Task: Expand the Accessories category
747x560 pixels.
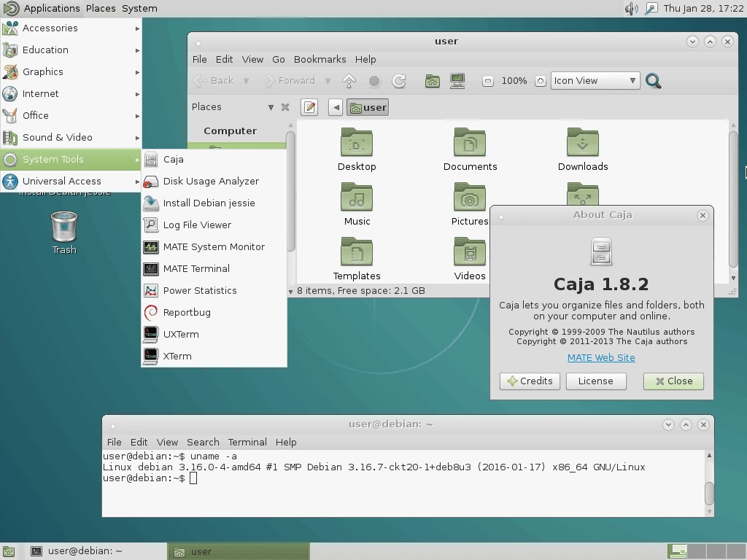Action: [71, 28]
